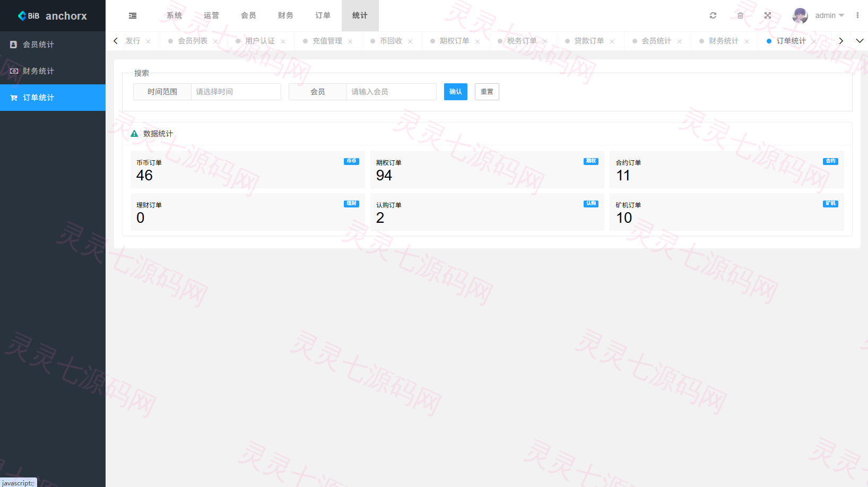The width and height of the screenshot is (868, 487).
Task: Switch to the 币回收 tab
Action: pyautogui.click(x=391, y=41)
